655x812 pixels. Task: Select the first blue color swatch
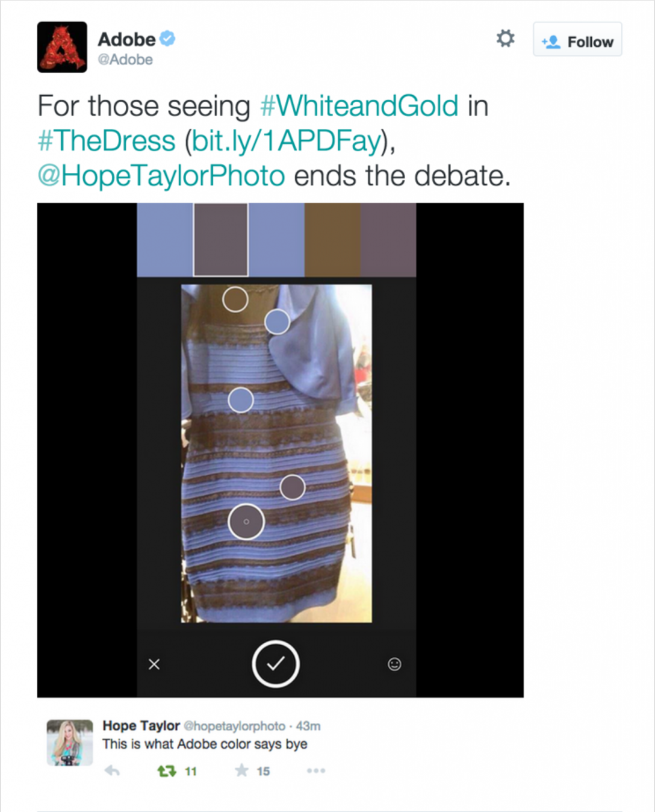165,240
